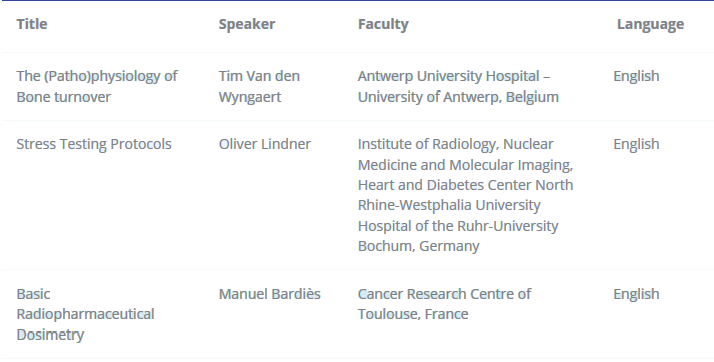Select the Stress Testing Protocols title
The height and width of the screenshot is (362, 714).
click(94, 144)
